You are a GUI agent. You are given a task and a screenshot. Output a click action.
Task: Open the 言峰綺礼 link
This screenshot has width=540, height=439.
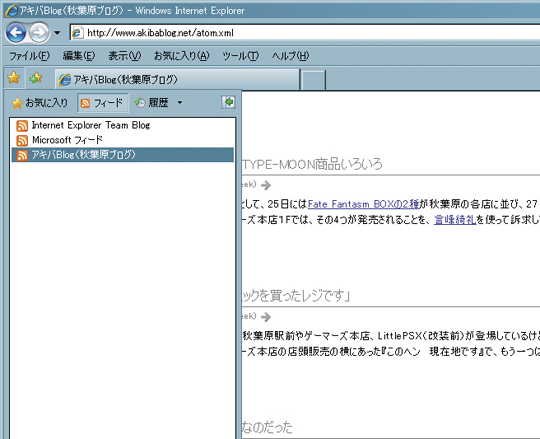455,219
